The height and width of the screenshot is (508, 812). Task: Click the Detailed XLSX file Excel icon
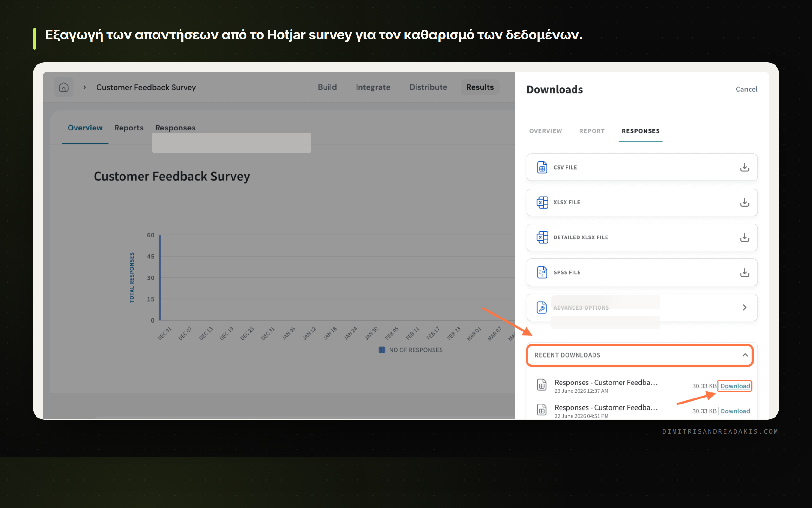(542, 237)
